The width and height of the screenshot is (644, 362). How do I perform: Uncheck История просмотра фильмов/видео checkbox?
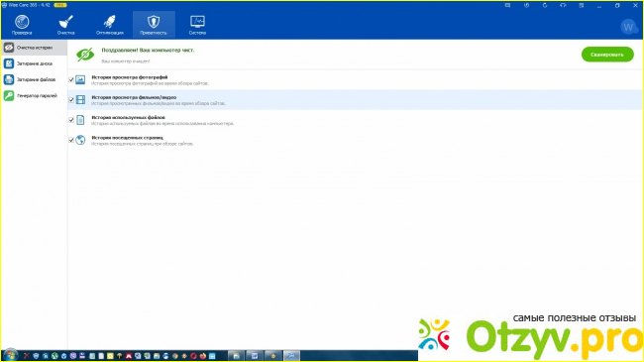(x=71, y=100)
